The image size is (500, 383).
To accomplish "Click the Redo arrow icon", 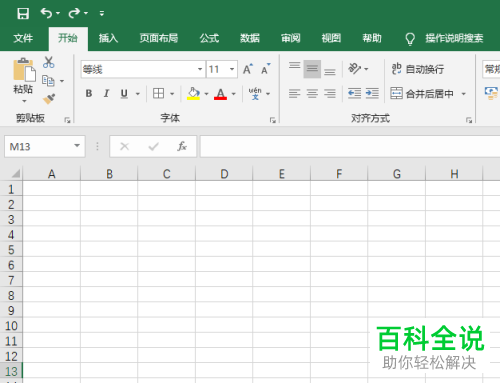I will click(74, 13).
